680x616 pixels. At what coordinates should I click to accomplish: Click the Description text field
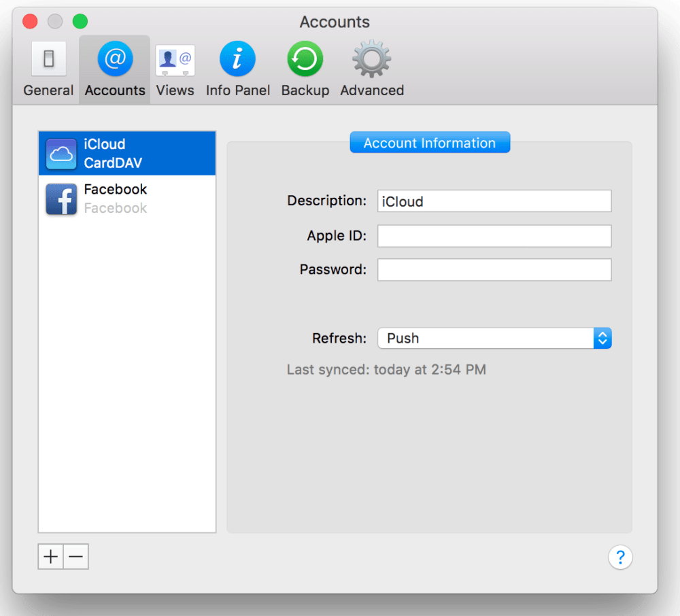coord(494,201)
